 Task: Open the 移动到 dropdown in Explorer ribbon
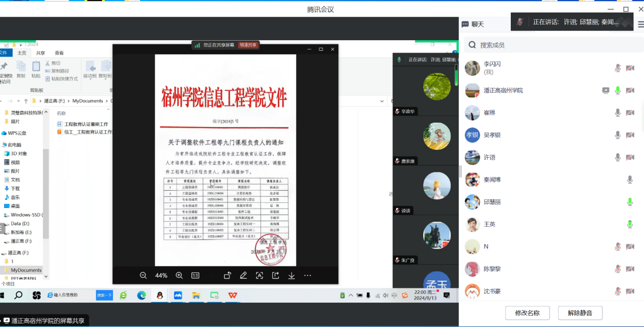click(90, 76)
